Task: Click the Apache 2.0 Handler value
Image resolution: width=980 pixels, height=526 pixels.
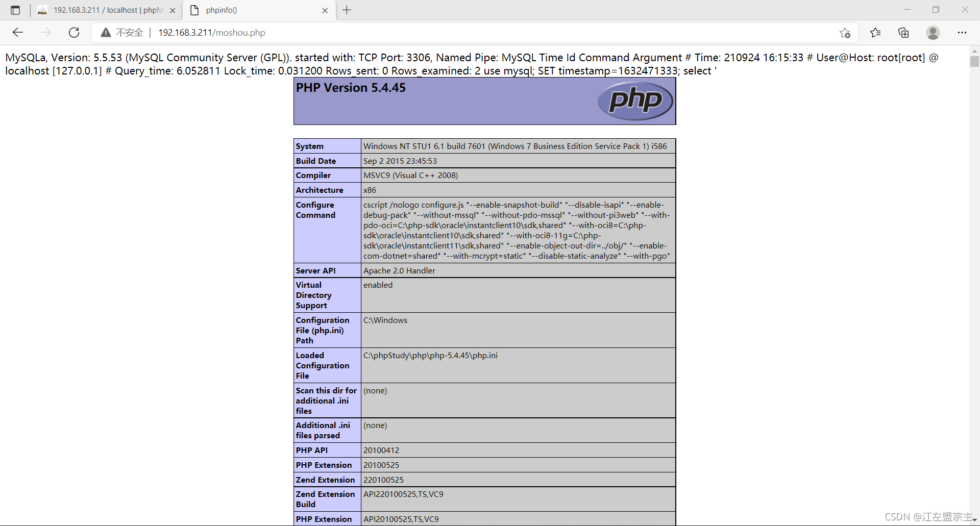Action: (x=399, y=271)
